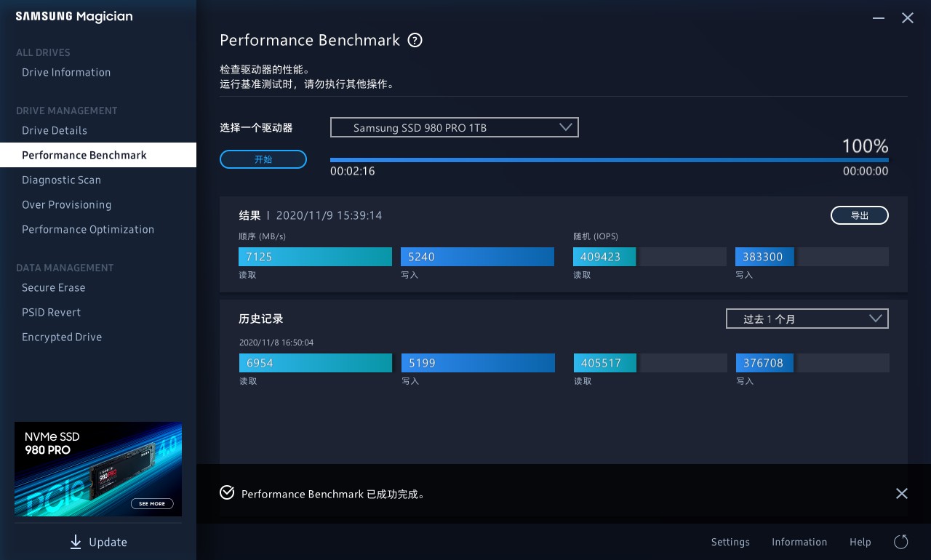The width and height of the screenshot is (931, 560).
Task: Click the history sequential write value 5199
Action: 422,363
